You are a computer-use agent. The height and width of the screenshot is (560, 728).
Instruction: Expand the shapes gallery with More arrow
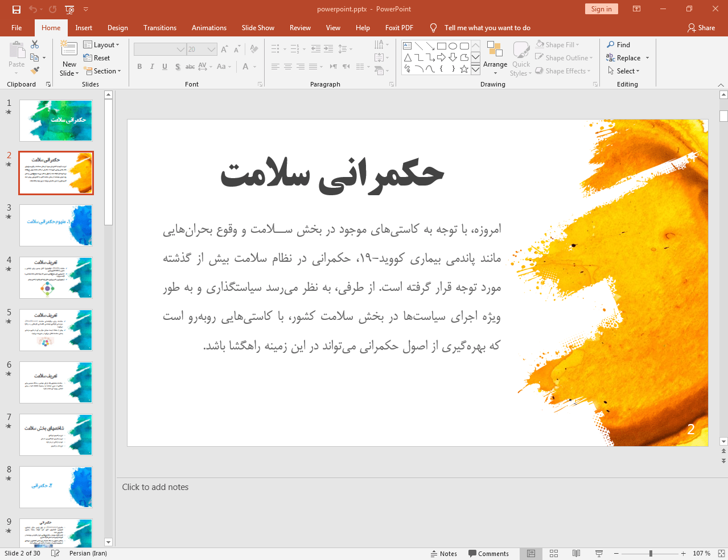[475, 69]
